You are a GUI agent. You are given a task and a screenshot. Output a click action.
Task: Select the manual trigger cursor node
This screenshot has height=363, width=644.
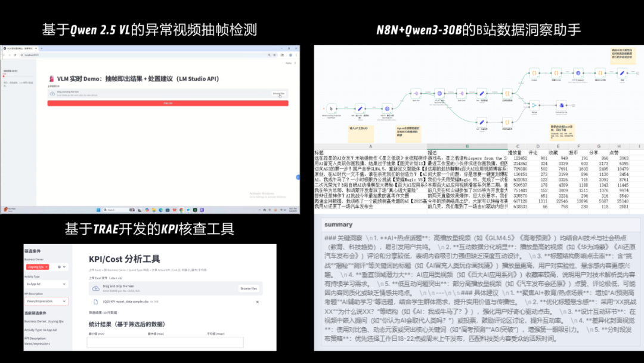pos(330,107)
